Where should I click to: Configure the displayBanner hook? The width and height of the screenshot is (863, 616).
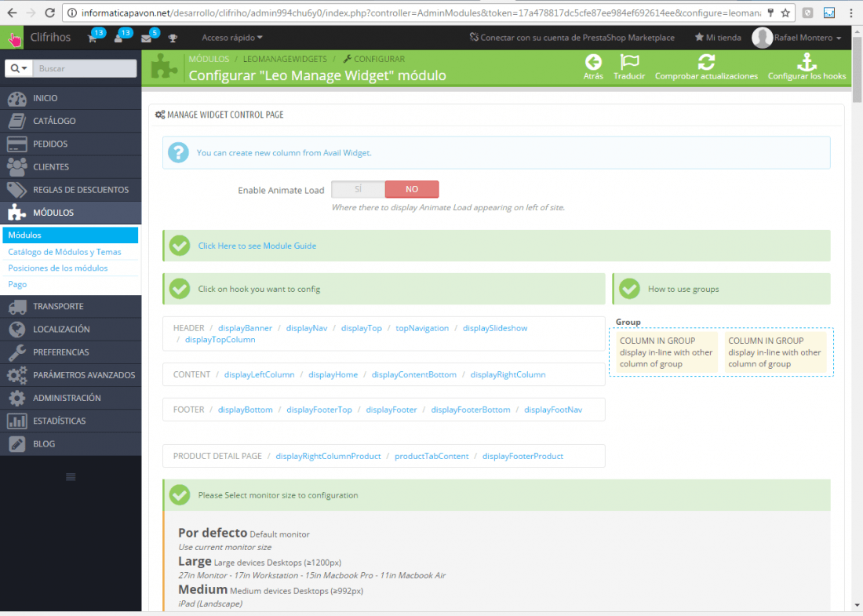point(245,328)
